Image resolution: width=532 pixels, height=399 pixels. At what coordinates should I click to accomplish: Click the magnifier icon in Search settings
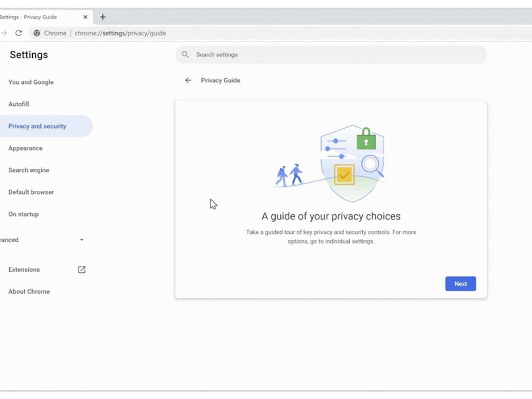[185, 55]
